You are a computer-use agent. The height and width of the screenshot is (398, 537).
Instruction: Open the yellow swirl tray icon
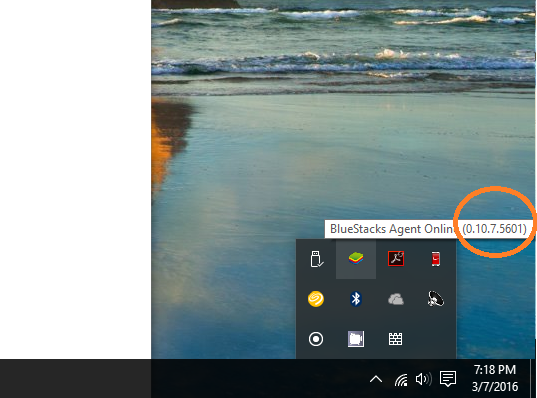tap(316, 299)
